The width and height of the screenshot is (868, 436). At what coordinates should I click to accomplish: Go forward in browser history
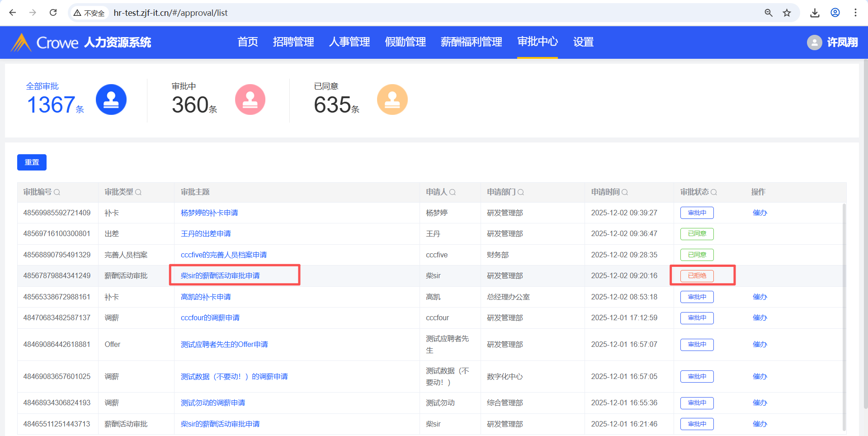click(x=33, y=13)
